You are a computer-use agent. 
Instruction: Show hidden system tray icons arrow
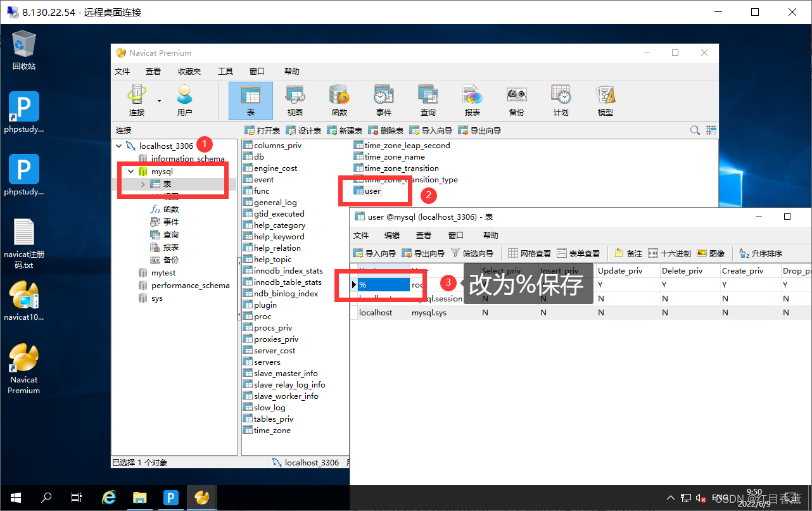click(x=670, y=498)
